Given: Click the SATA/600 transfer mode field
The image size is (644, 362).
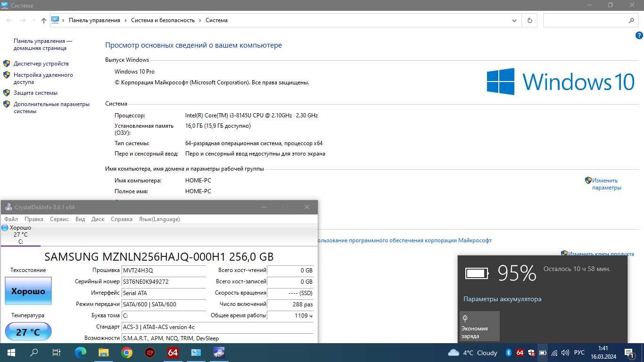Looking at the screenshot, I should (164, 304).
